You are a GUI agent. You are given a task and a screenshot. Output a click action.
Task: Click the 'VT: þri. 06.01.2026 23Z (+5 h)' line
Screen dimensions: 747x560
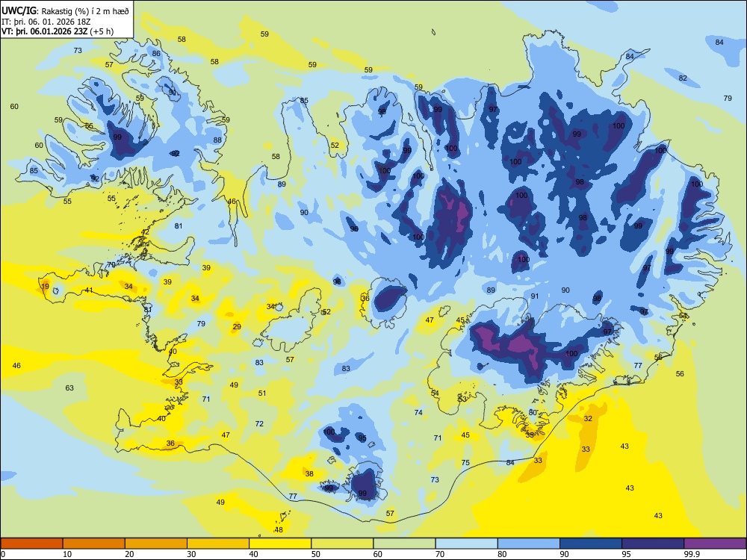pos(58,31)
